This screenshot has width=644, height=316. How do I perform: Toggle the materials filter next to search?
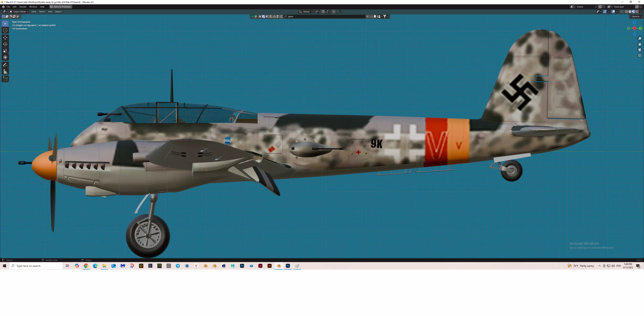coord(264,16)
